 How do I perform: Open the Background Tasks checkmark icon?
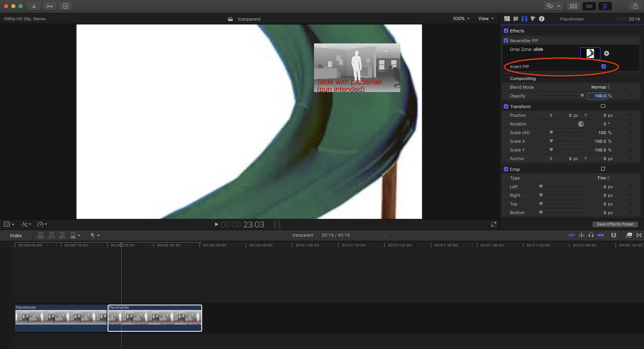(65, 6)
